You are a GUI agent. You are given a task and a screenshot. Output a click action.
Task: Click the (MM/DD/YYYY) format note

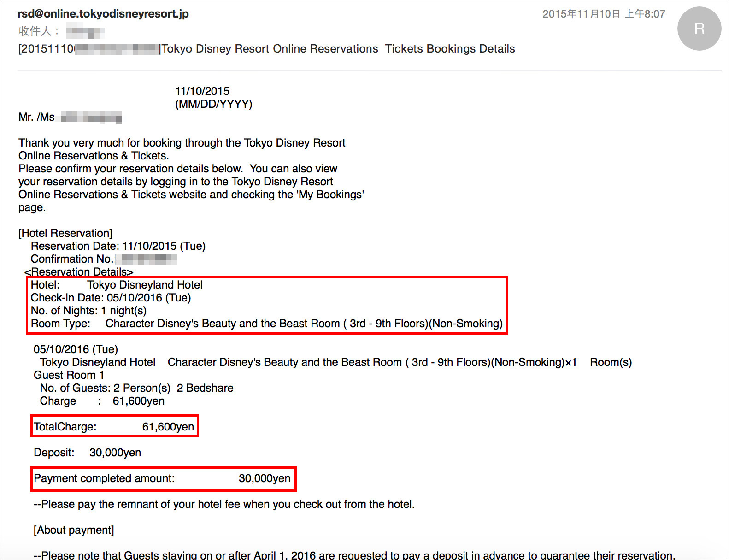[214, 104]
